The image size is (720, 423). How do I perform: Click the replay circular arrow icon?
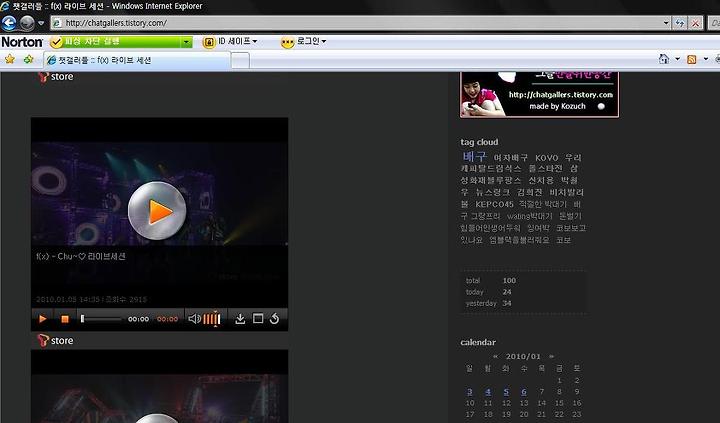(x=274, y=319)
